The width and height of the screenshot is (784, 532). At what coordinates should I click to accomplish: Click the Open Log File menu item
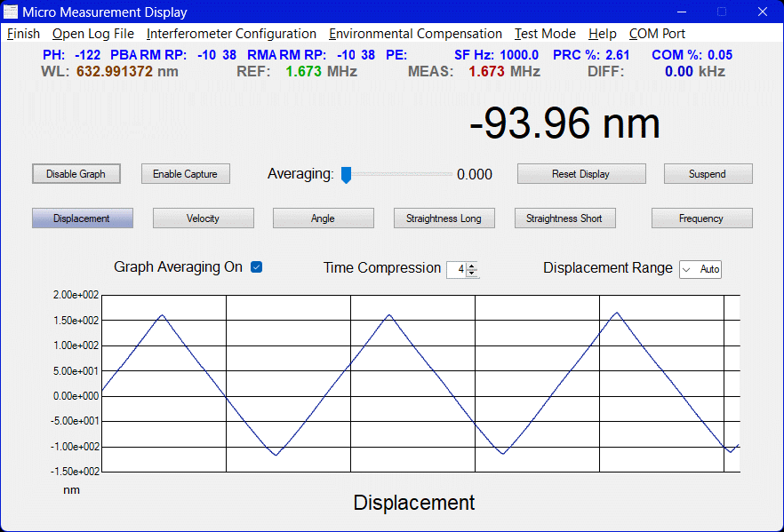93,34
